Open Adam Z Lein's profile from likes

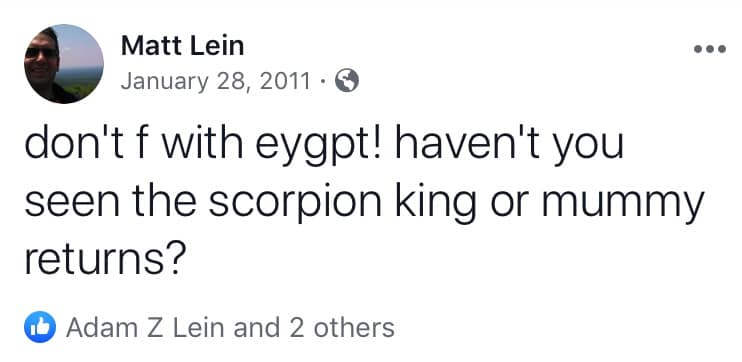tap(146, 327)
